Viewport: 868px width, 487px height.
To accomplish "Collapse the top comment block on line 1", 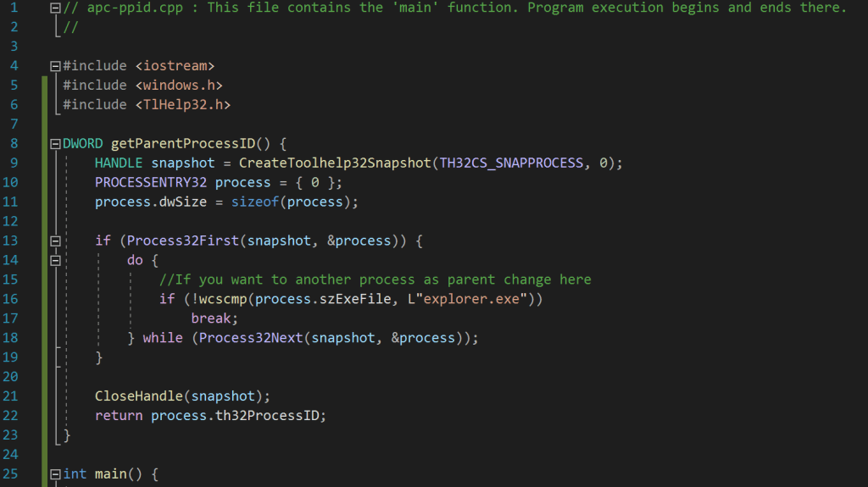I will pyautogui.click(x=55, y=8).
